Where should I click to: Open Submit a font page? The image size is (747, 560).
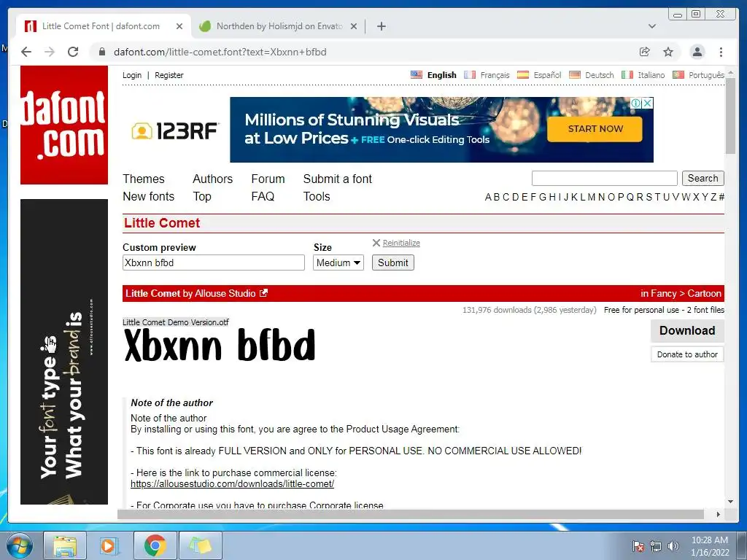coord(337,179)
